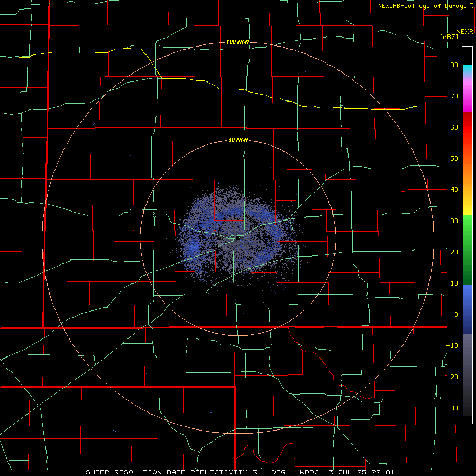The image size is (476, 476).
Task: Click the "NEXLAB-College of DuPage" text
Action: pos(423,6)
